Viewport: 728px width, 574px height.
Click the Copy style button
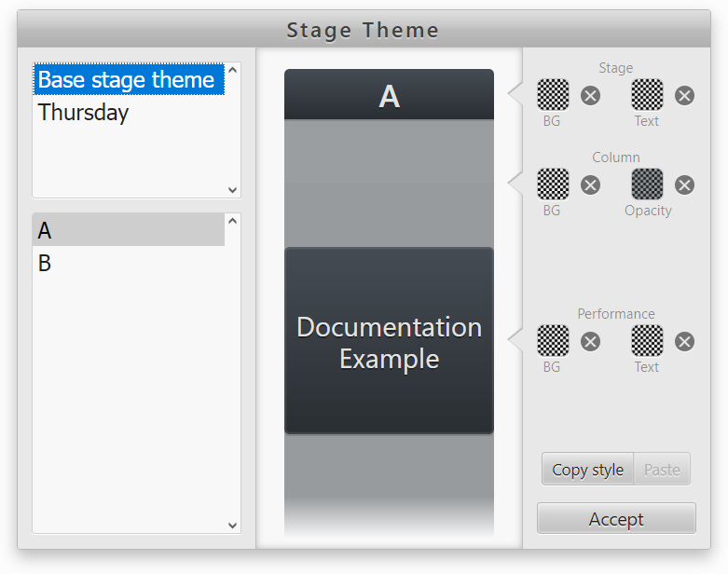coord(587,470)
